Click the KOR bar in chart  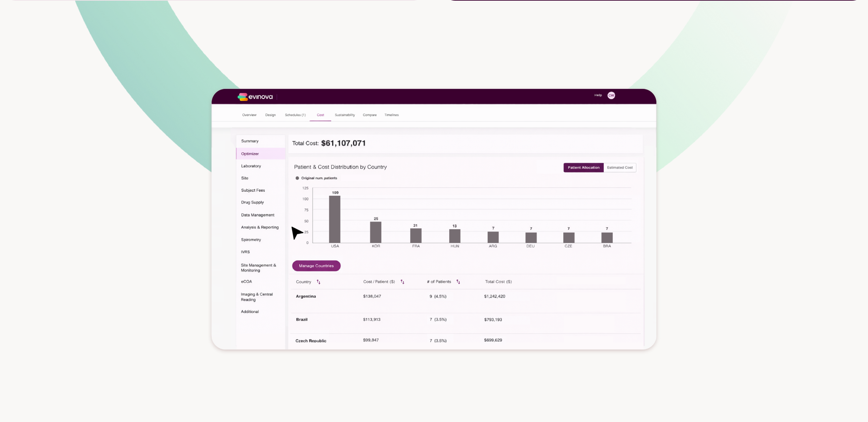[x=375, y=232]
